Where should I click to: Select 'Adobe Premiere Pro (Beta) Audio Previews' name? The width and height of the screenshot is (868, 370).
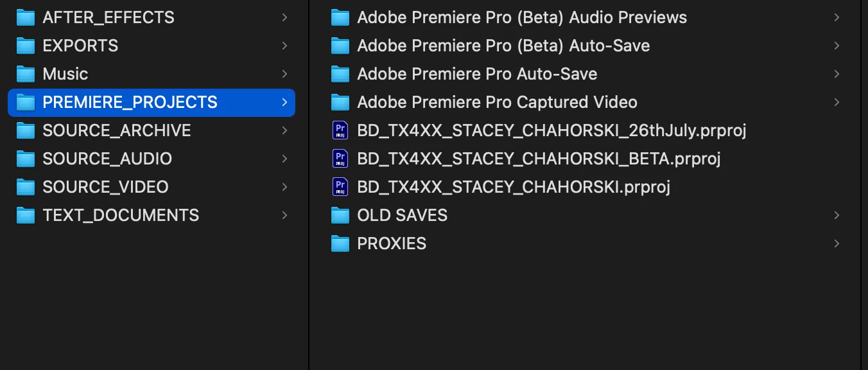click(522, 17)
